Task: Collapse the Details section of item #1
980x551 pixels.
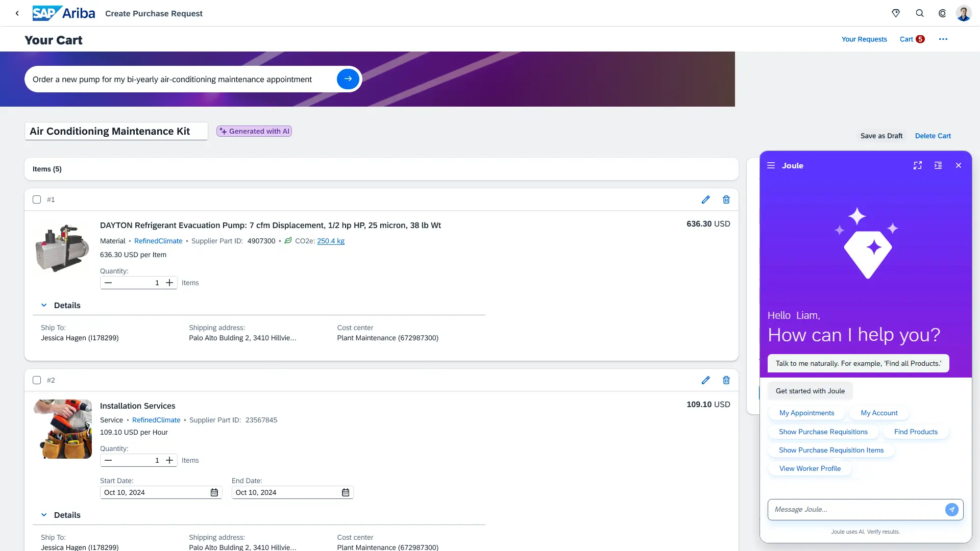Action: pos(44,305)
